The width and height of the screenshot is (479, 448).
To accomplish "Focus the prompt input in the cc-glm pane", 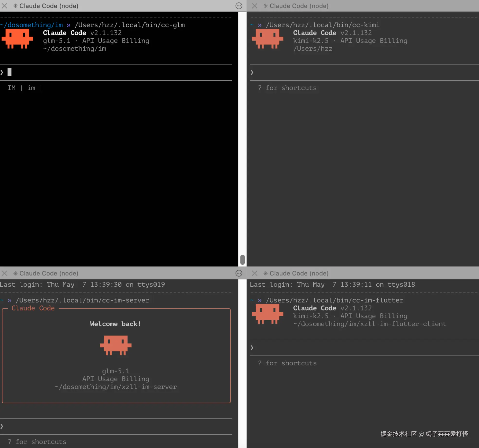I will tap(116, 72).
